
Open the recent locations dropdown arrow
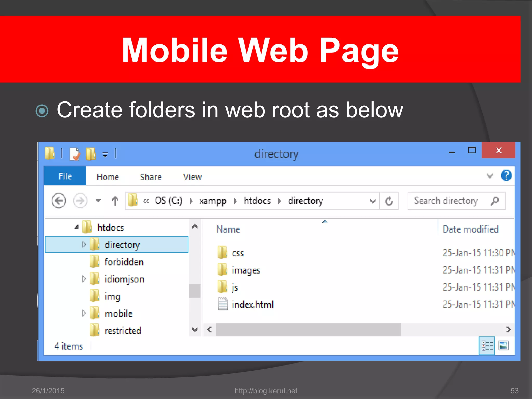(x=98, y=201)
